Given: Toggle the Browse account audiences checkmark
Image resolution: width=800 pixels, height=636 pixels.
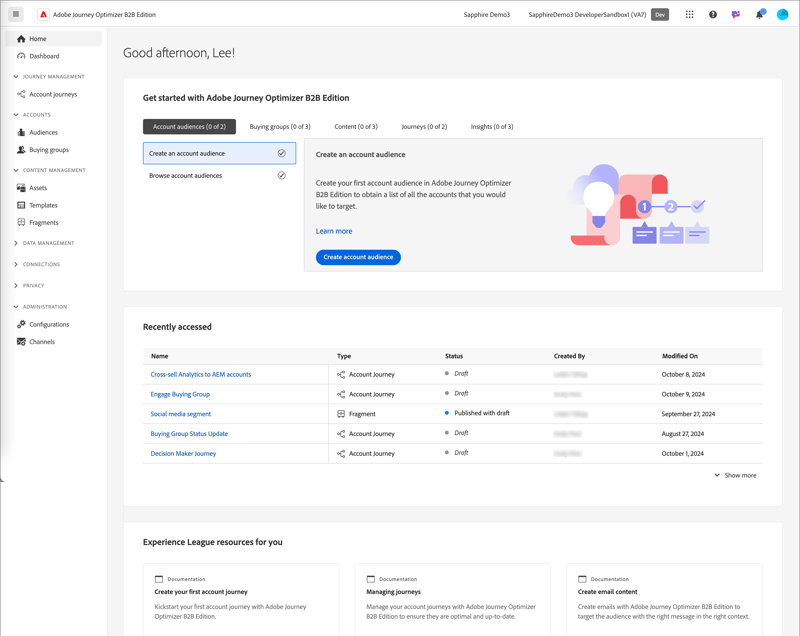Looking at the screenshot, I should 281,175.
